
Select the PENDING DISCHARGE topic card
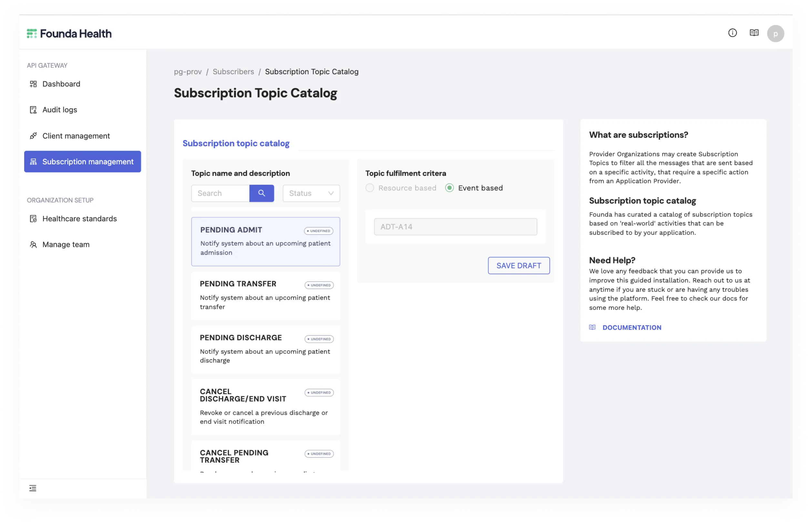tap(266, 349)
